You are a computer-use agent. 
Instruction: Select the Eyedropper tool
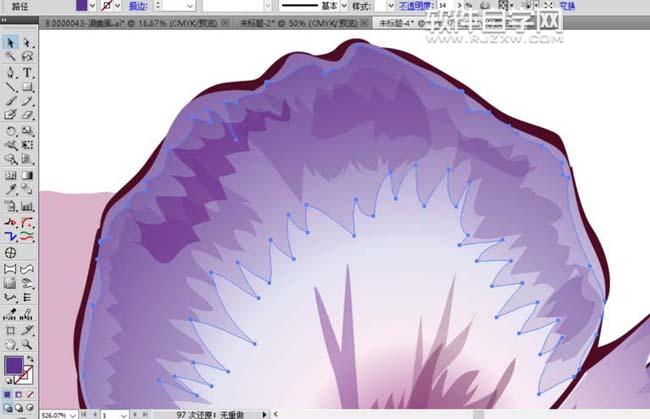click(x=10, y=189)
